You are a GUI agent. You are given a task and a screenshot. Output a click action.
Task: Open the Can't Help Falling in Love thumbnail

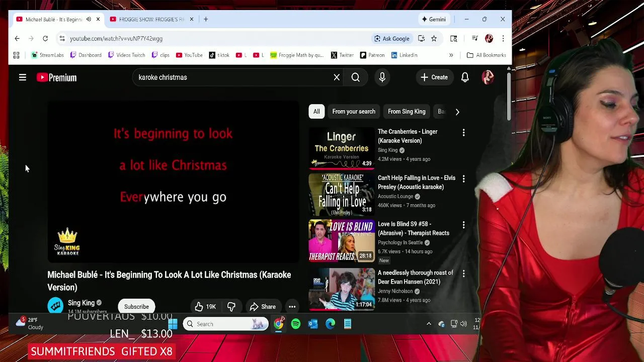point(342,194)
